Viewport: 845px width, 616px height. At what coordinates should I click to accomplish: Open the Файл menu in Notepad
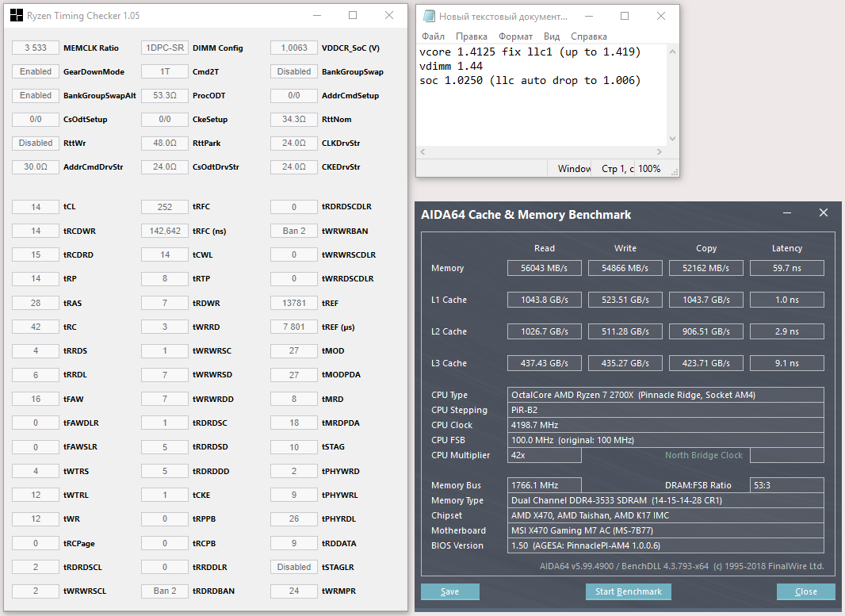434,36
